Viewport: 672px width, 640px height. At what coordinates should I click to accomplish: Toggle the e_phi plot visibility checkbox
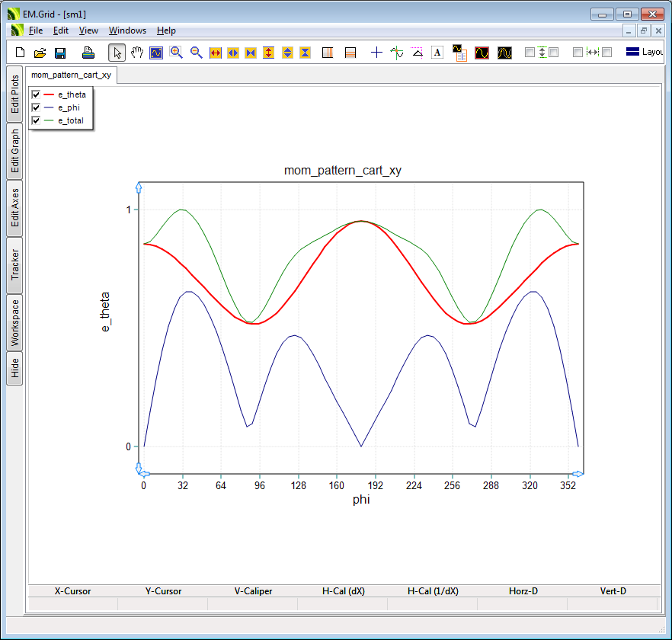(x=36, y=107)
